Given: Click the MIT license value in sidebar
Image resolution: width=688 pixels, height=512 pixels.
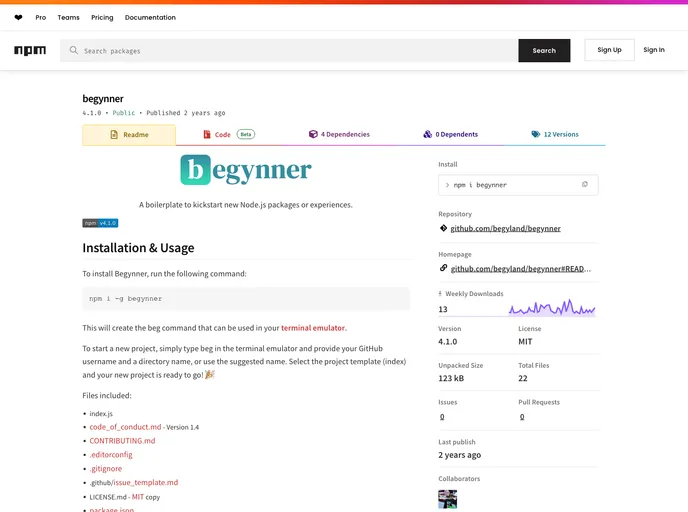Looking at the screenshot, I should [x=525, y=341].
